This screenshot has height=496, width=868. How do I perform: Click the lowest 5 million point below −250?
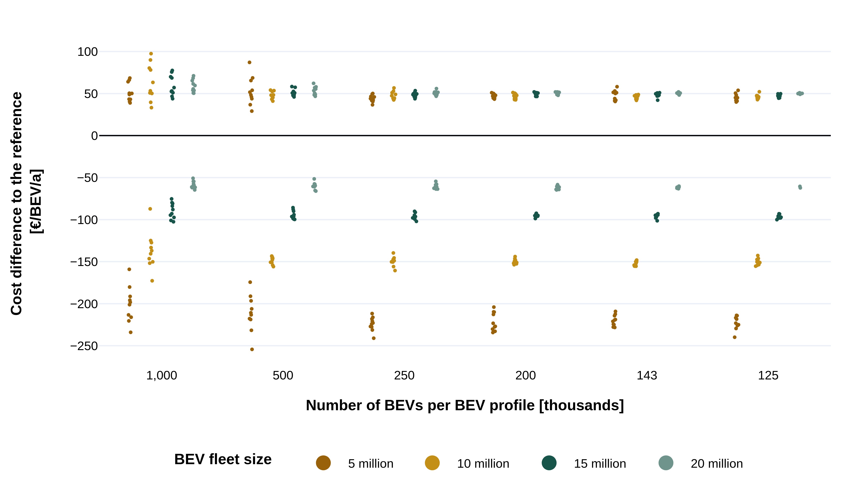[x=252, y=349]
